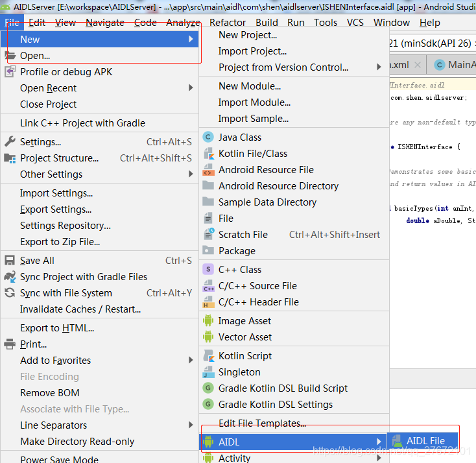Select Edit File Templates... entry
The width and height of the screenshot is (476, 463).
tap(294, 423)
